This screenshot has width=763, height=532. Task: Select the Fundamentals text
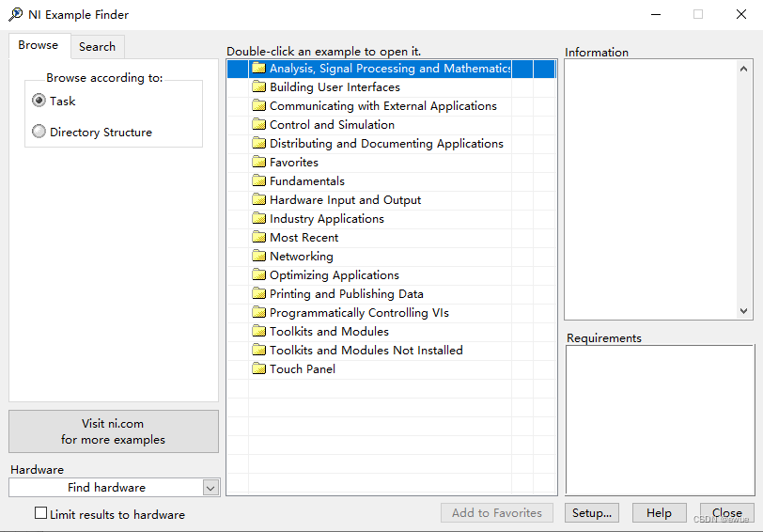pyautogui.click(x=307, y=181)
